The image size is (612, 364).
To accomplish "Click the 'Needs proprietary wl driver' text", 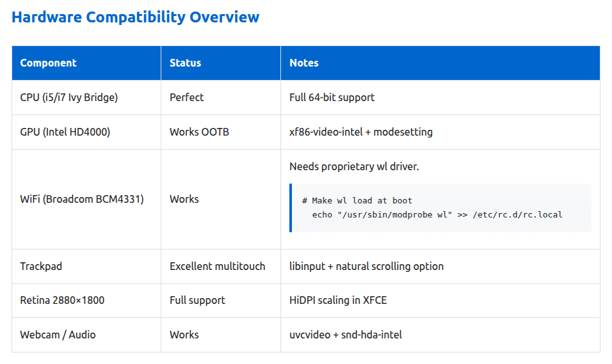I will coord(354,166).
